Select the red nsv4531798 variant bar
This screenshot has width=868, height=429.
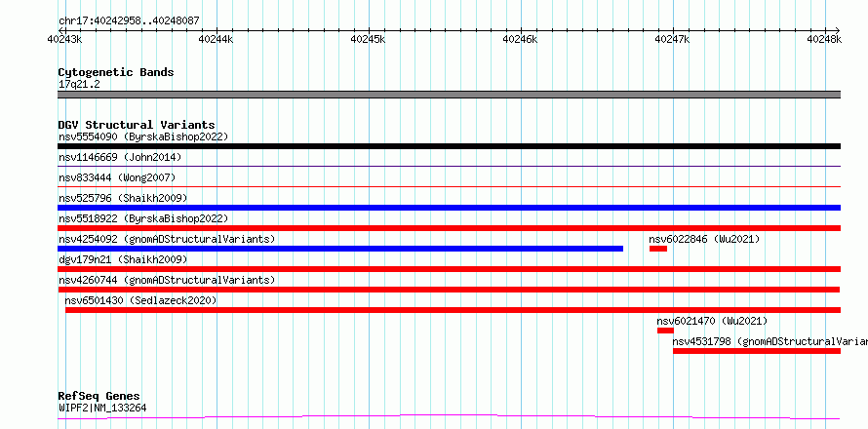pos(757,351)
